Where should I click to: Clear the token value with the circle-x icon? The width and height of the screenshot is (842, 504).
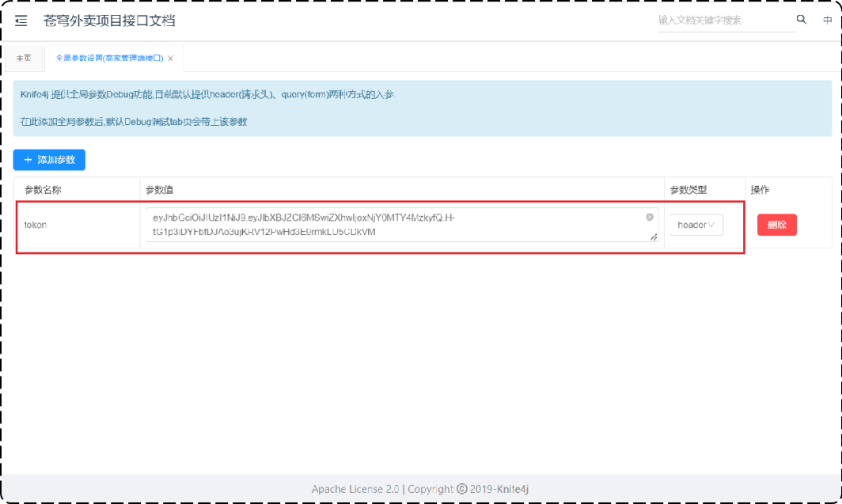[x=650, y=217]
